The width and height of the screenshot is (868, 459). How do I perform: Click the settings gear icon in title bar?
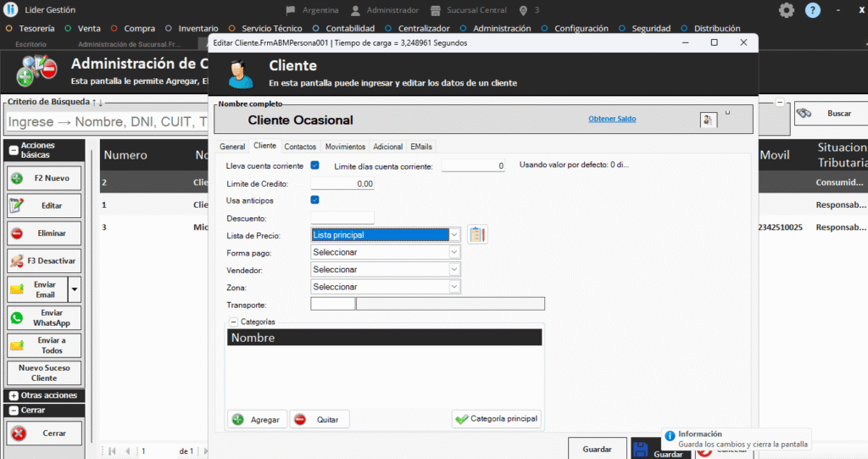pos(787,10)
